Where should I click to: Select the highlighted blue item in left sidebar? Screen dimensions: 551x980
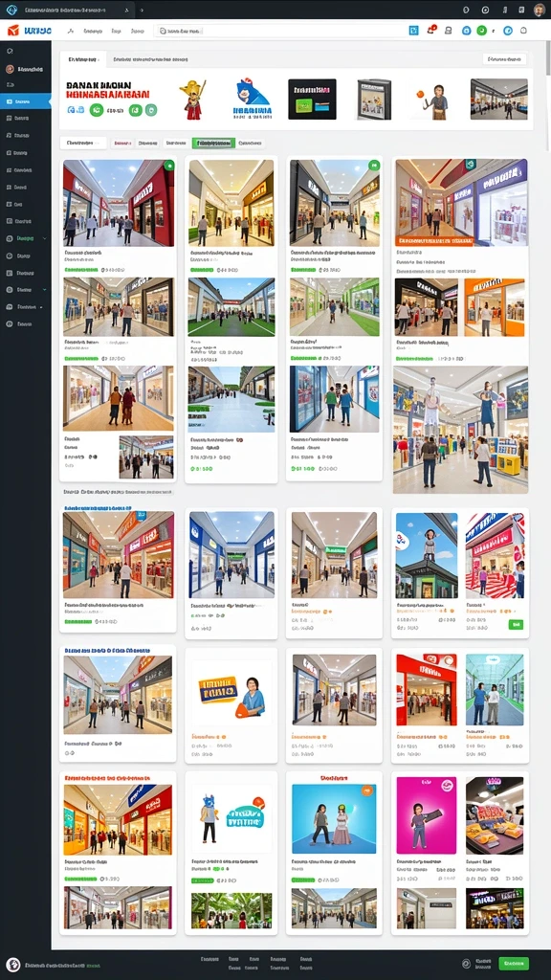[x=26, y=101]
